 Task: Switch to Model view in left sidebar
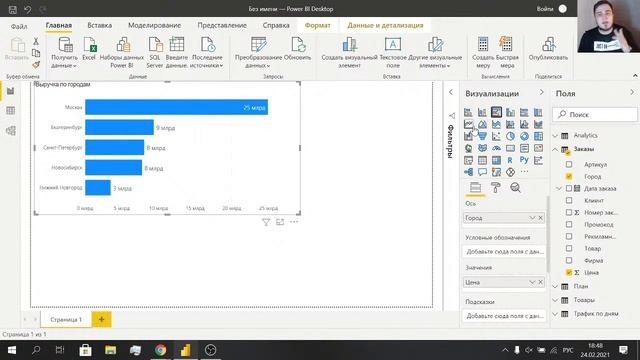11,131
